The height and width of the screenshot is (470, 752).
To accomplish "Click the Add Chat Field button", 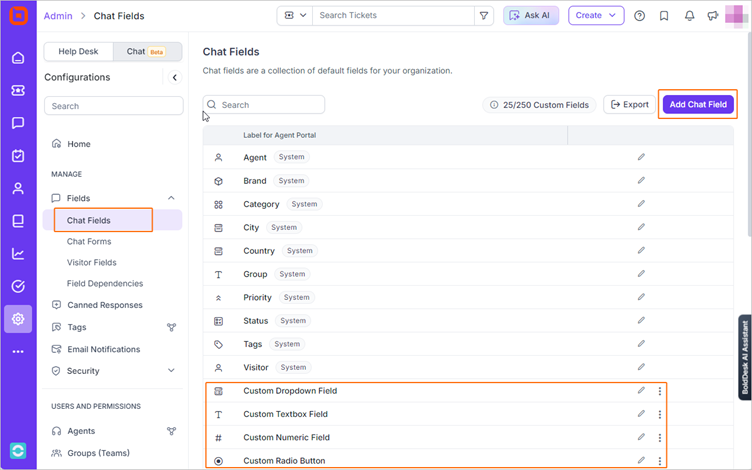I will pyautogui.click(x=698, y=104).
